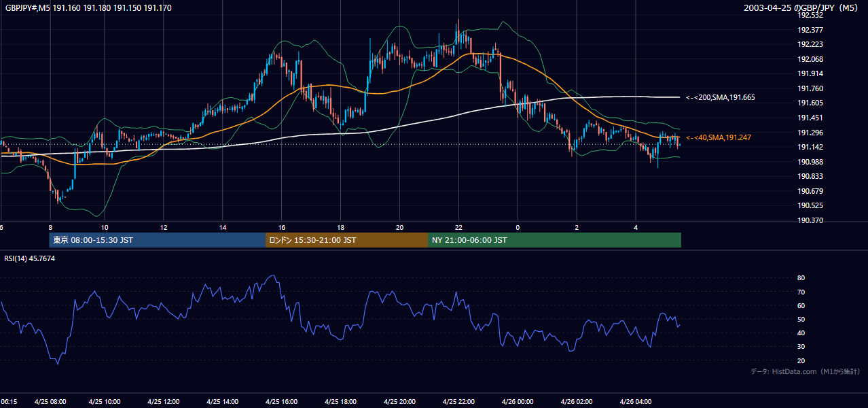Click hour label 18 under price chart

pos(340,228)
